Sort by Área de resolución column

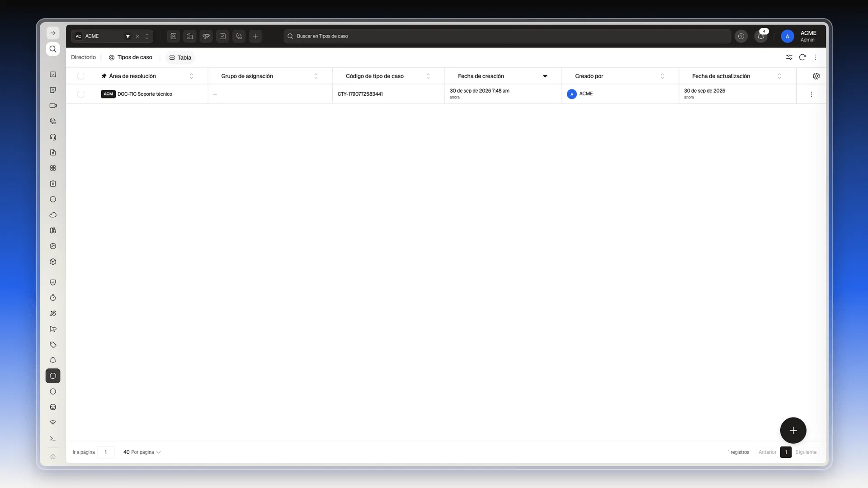191,76
